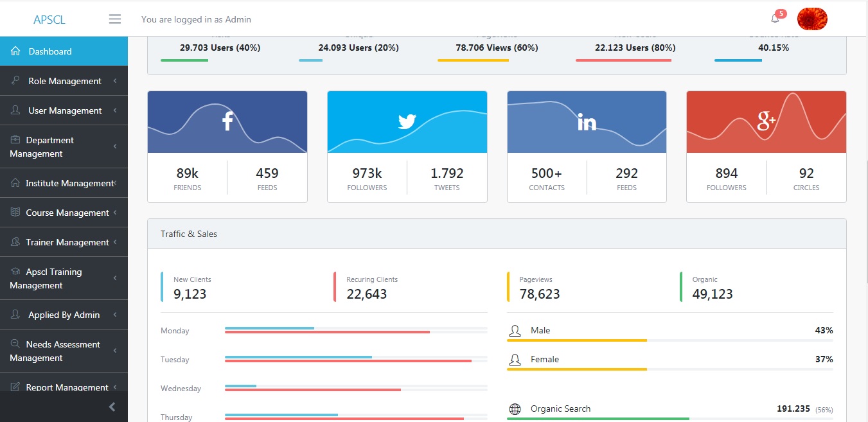The width and height of the screenshot is (868, 422).
Task: Click the Admin profile avatar picture
Action: 812,19
